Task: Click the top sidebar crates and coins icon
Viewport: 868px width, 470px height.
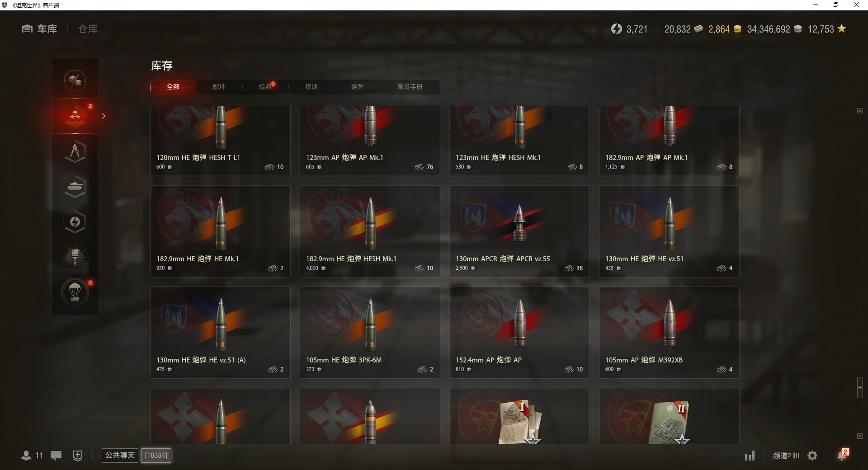Action: point(75,81)
